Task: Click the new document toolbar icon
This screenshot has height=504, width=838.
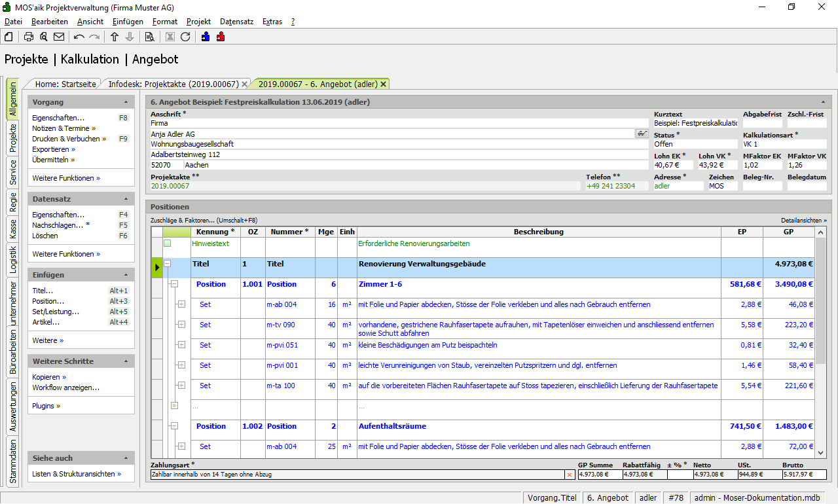Action: pyautogui.click(x=9, y=37)
